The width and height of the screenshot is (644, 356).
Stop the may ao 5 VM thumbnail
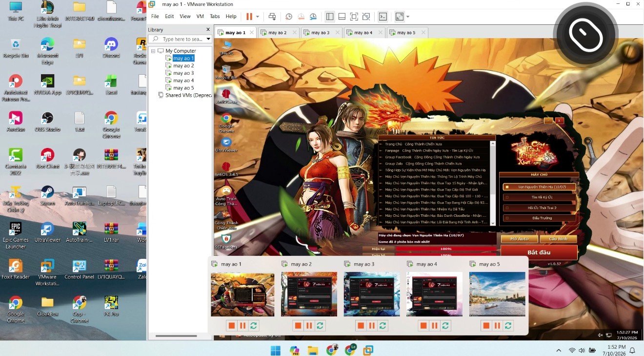pyautogui.click(x=485, y=325)
